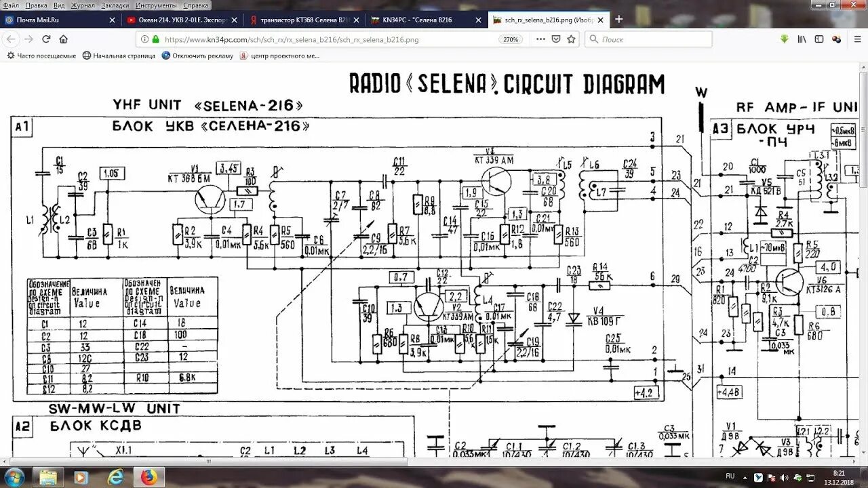Open Часто посещаемые bookmarks folder

pos(41,56)
